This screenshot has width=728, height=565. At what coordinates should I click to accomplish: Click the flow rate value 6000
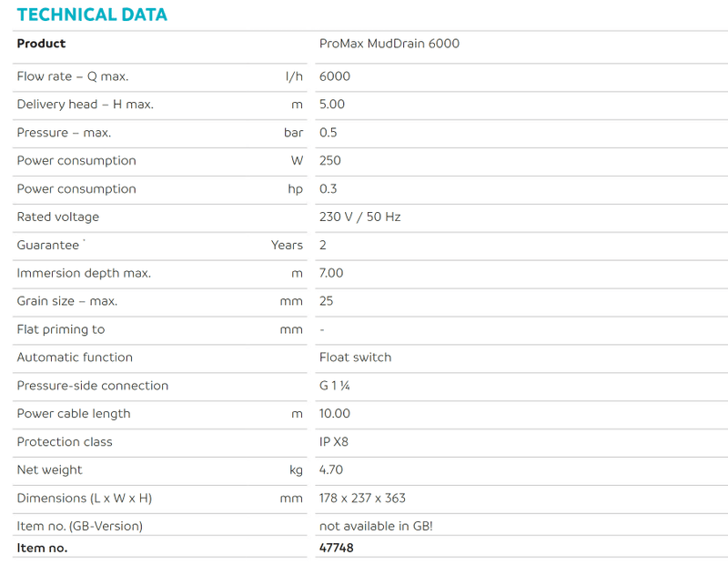pos(334,76)
